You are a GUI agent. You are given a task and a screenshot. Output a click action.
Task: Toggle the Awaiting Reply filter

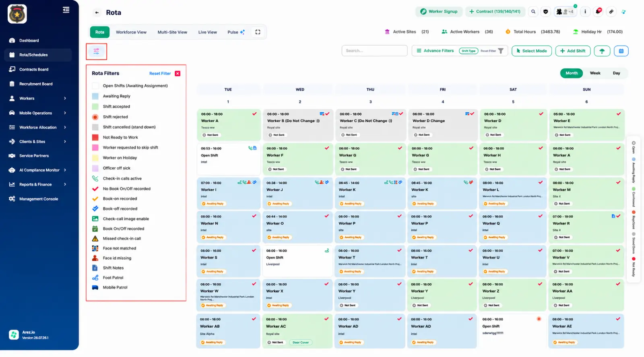point(95,96)
